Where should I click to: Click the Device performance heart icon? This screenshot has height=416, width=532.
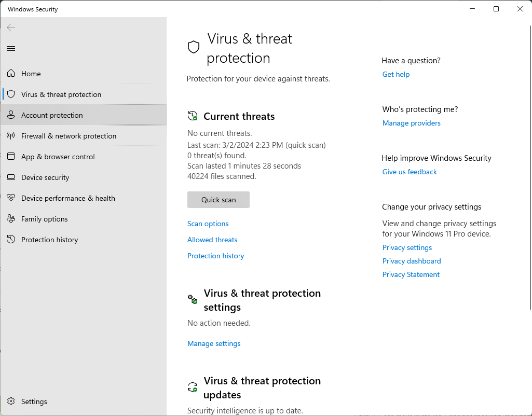coord(11,198)
